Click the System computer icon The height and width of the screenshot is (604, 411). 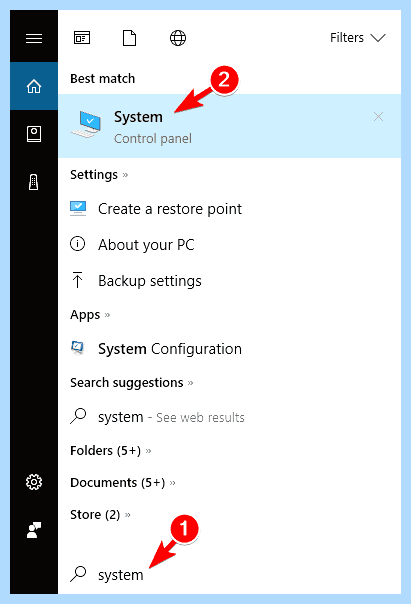coord(87,124)
